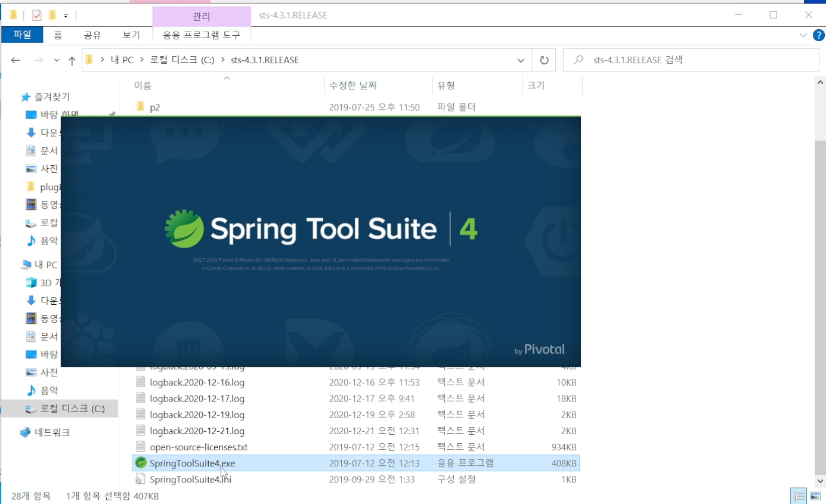Click 2019-07-12 오전 12:13 date cell
The width and height of the screenshot is (826, 504).
tap(374, 463)
